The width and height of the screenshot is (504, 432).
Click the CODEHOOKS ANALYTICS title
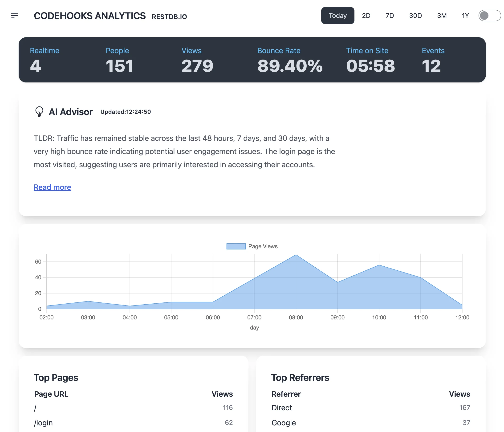[x=89, y=16]
